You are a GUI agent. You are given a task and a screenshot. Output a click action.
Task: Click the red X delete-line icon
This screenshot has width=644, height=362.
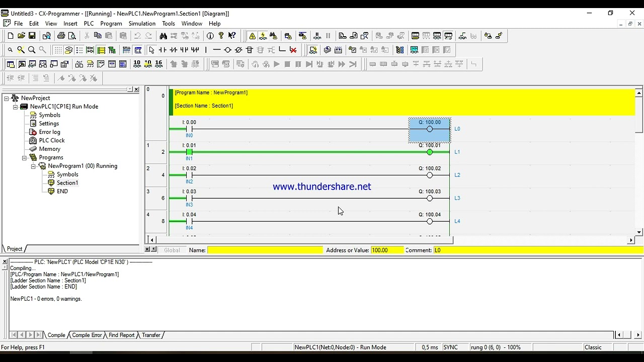(x=293, y=50)
